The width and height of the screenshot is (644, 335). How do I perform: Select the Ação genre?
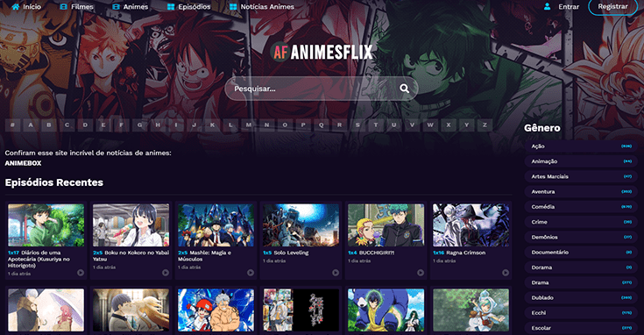point(581,146)
